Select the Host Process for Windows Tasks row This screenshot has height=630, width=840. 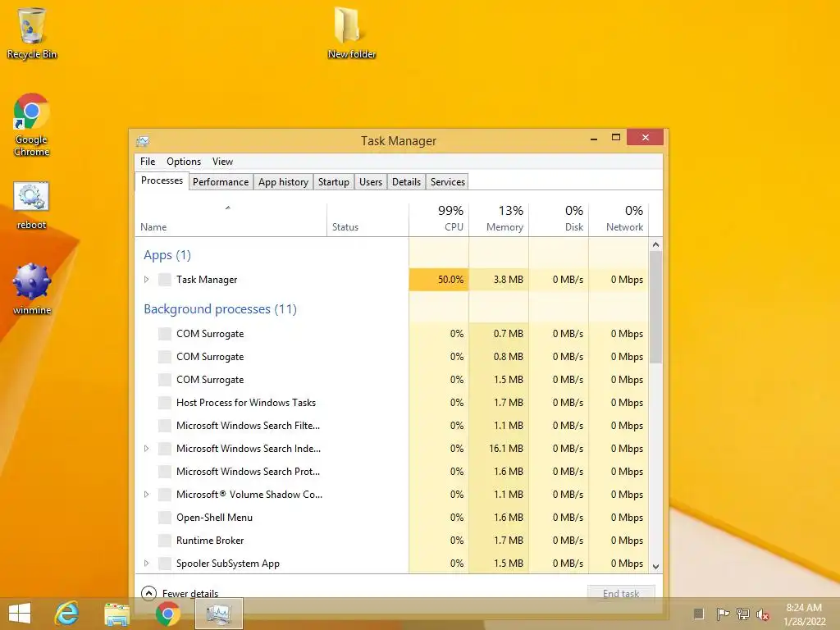(x=391, y=402)
